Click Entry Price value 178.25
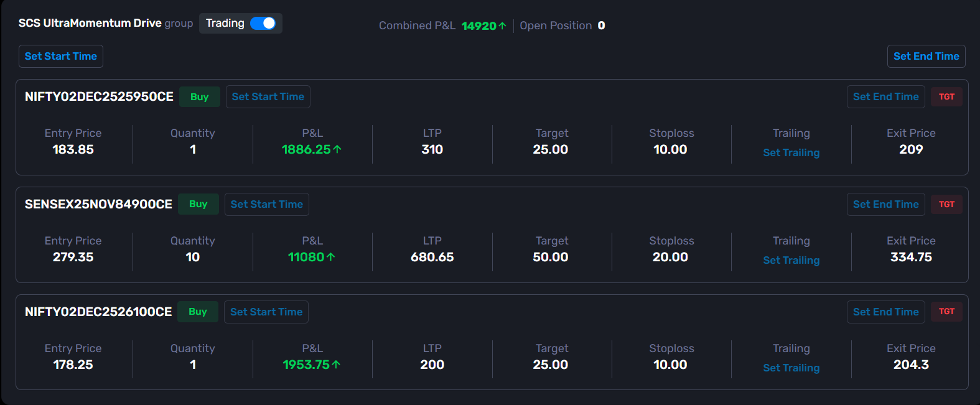 coord(73,365)
